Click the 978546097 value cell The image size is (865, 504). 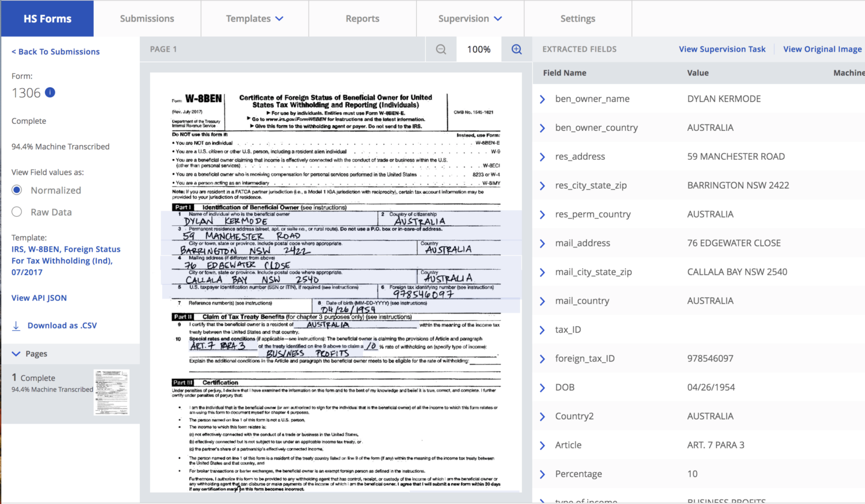pyautogui.click(x=710, y=359)
